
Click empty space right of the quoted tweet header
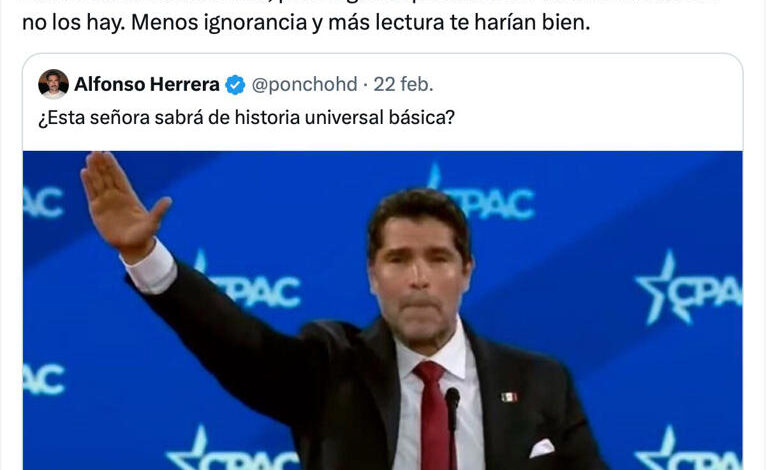588,84
